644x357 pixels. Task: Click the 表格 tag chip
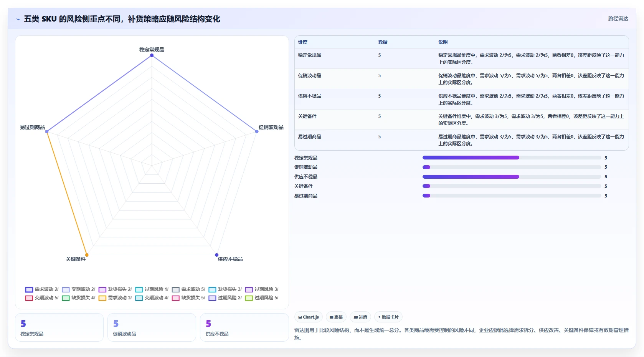click(x=336, y=317)
